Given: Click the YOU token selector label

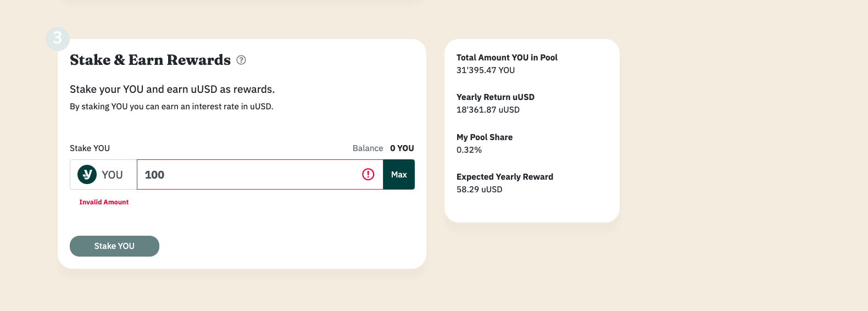Looking at the screenshot, I should pos(112,175).
